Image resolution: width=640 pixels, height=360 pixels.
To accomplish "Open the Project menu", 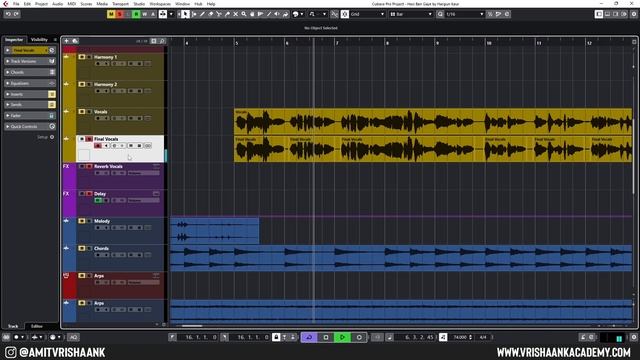I will tap(41, 4).
